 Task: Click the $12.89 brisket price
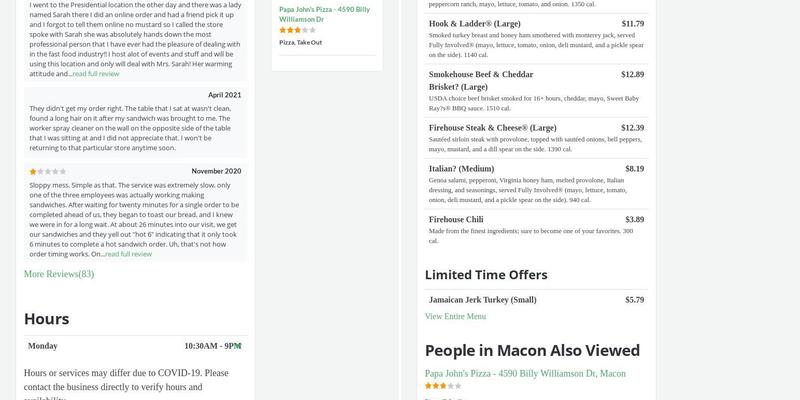(x=632, y=74)
